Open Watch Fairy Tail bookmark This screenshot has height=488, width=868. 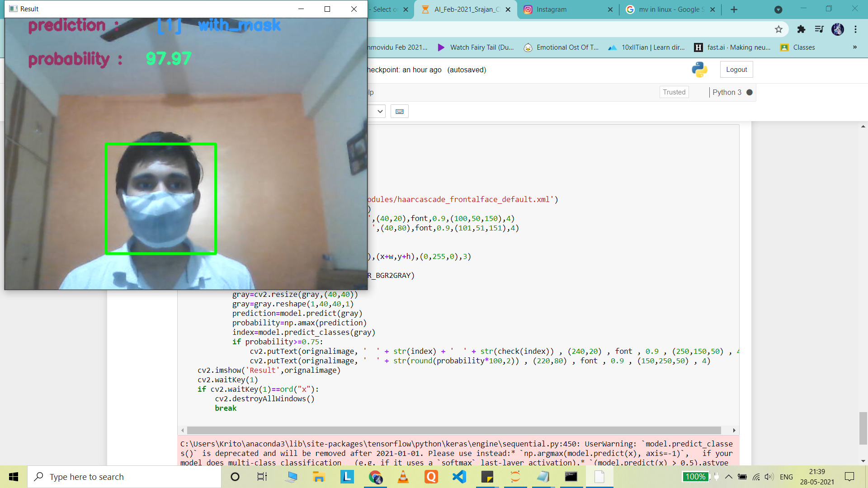[x=476, y=47]
